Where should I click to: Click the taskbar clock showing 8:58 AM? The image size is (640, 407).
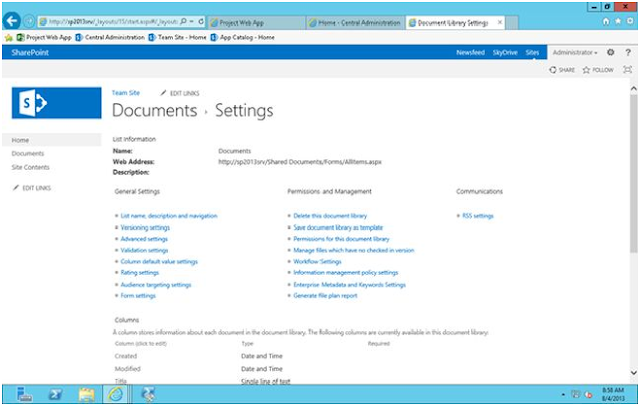click(x=613, y=394)
